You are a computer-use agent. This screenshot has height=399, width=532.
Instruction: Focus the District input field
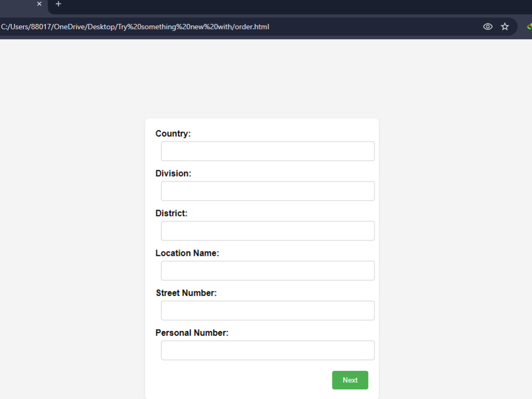click(268, 231)
